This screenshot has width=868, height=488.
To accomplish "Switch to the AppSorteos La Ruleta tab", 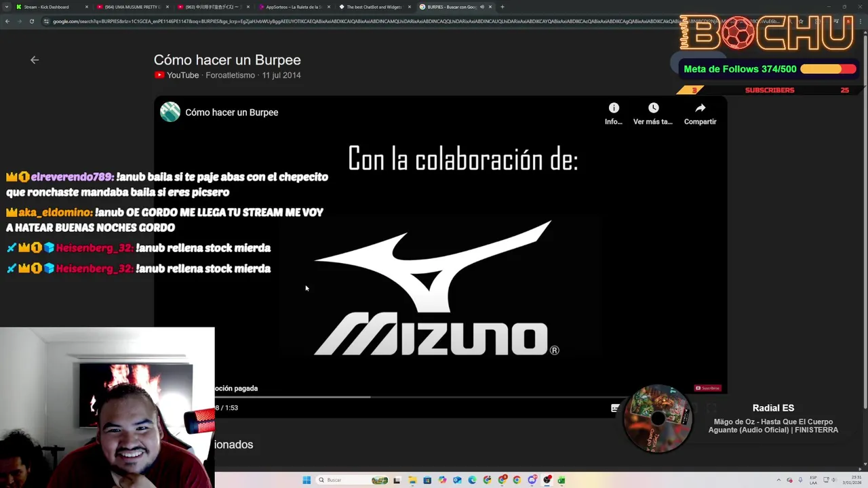I will pyautogui.click(x=294, y=7).
